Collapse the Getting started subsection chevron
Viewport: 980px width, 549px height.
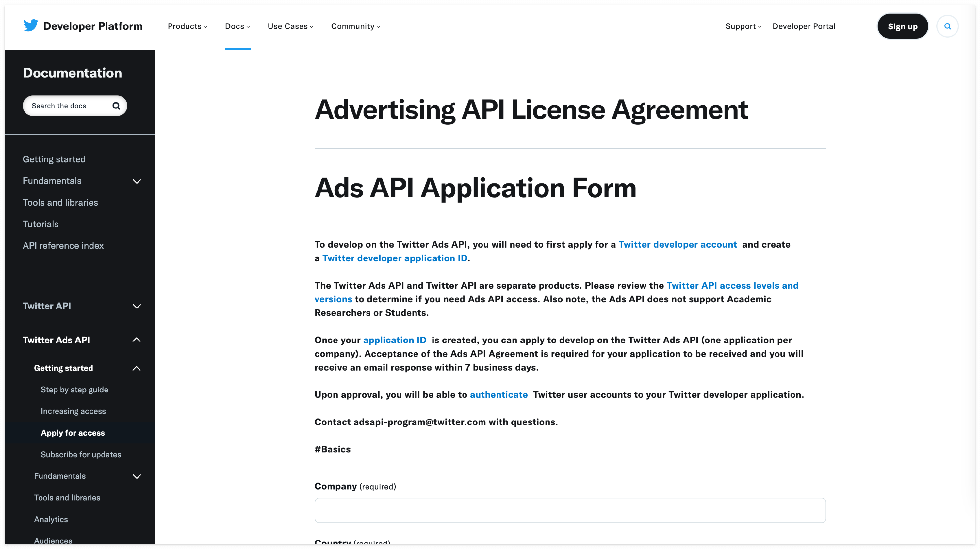[137, 368]
